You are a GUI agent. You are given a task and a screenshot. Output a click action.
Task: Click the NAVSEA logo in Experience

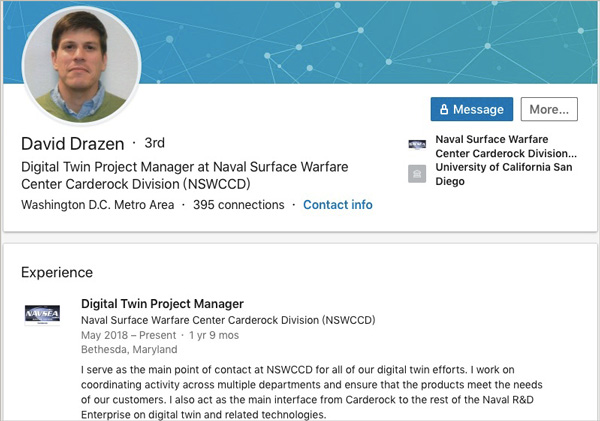click(x=42, y=315)
